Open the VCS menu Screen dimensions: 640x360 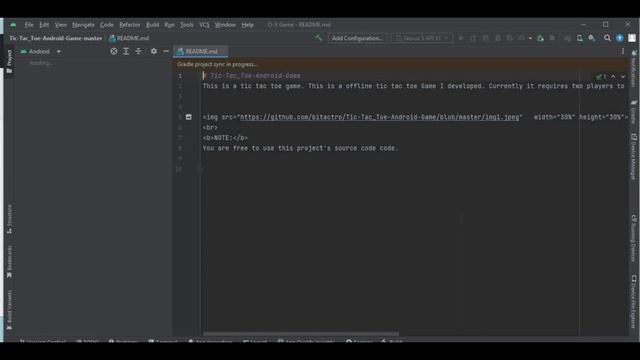[204, 25]
